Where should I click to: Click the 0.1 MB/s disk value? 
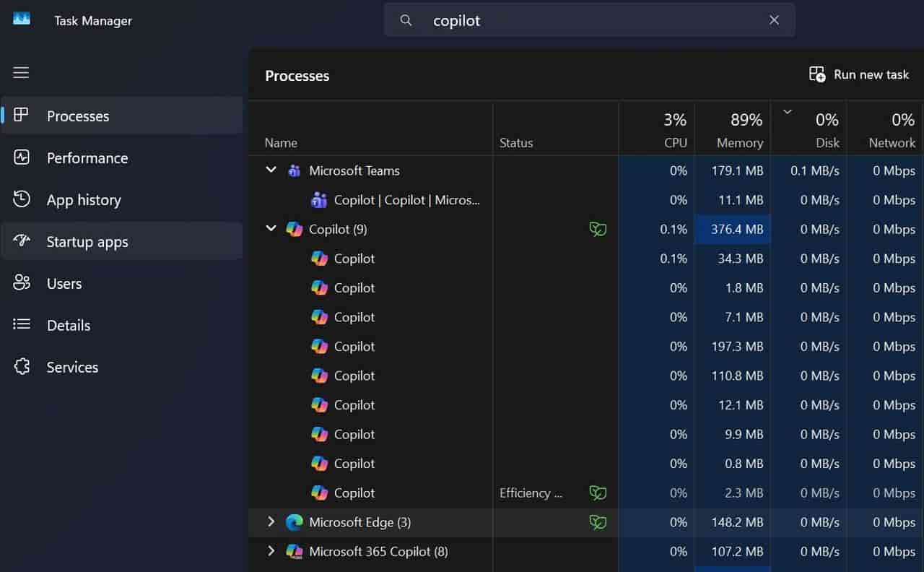coord(815,170)
